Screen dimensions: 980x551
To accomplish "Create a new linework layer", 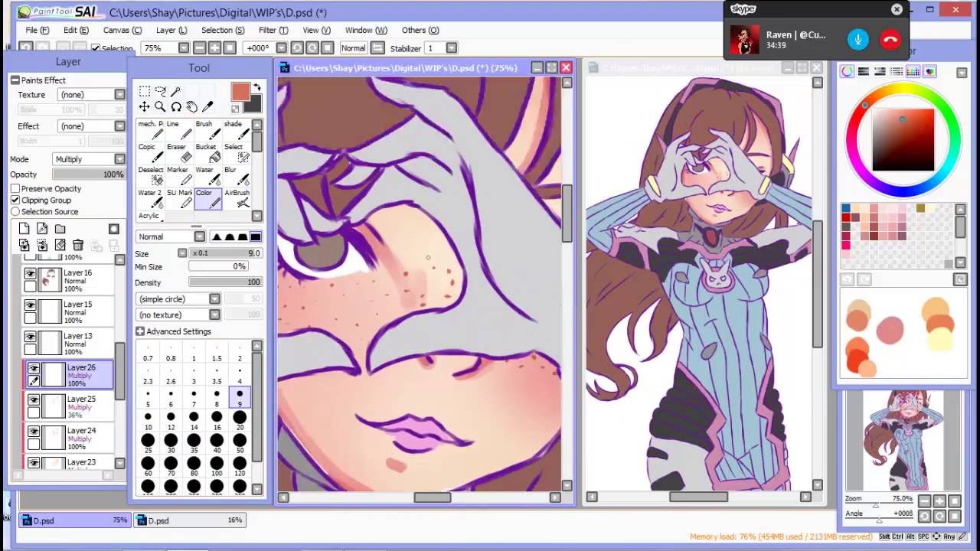I will (42, 229).
